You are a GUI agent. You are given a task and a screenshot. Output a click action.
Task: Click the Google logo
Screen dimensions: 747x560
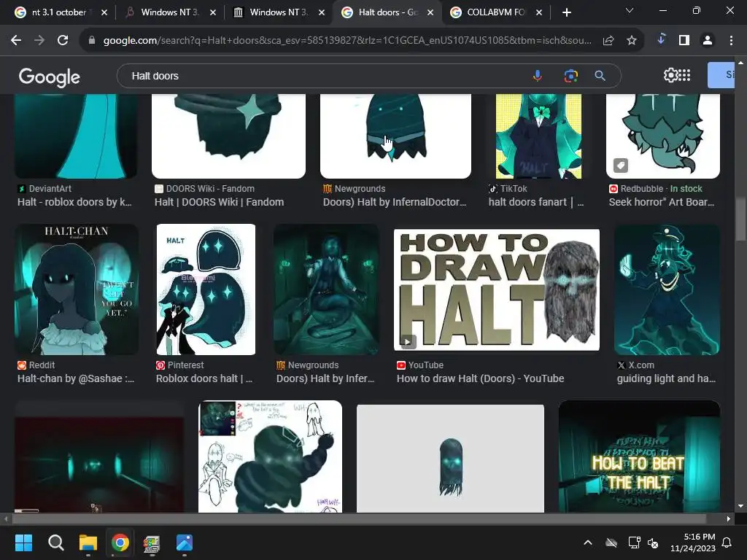click(x=50, y=77)
